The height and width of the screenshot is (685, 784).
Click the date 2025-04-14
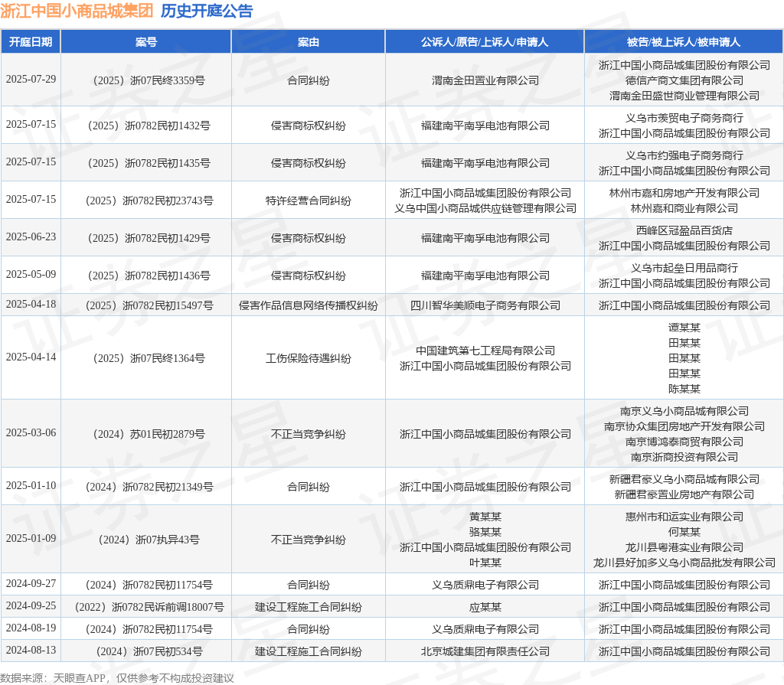click(31, 357)
